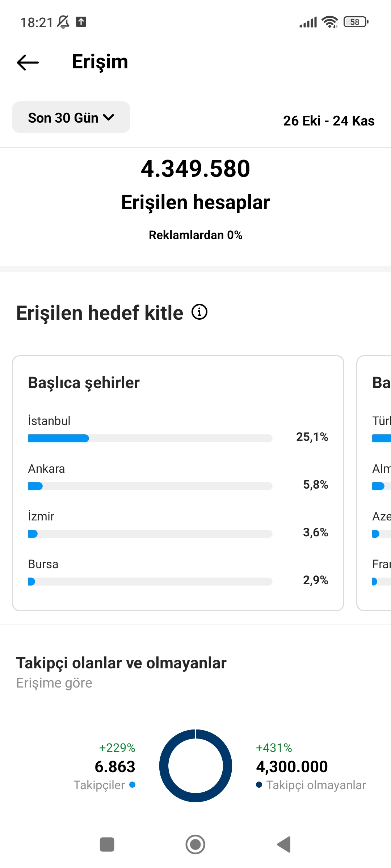
Task: Tap the upload arrow status icon
Action: click(81, 22)
